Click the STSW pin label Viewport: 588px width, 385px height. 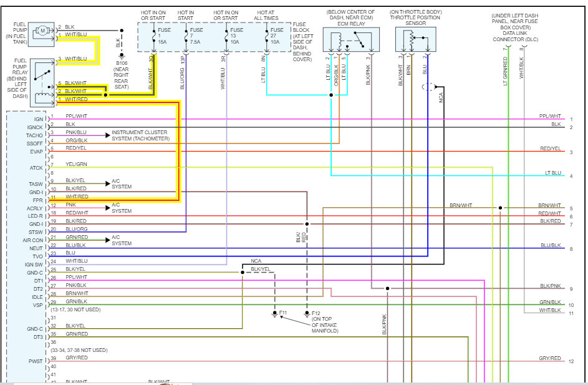[36, 232]
